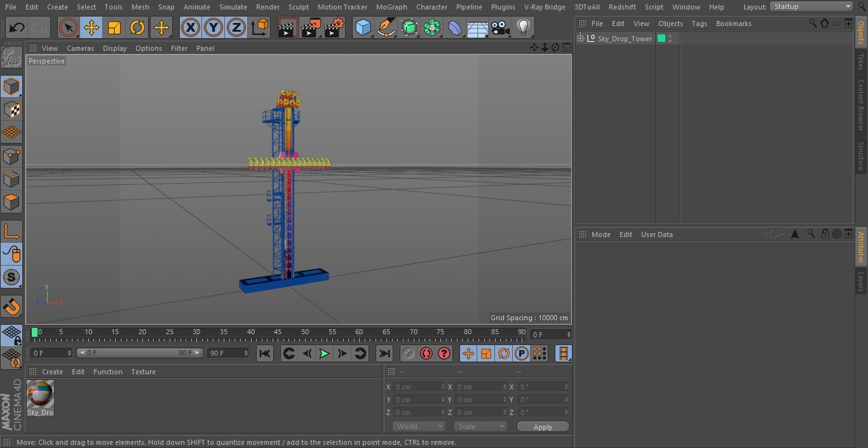Render to Picture Viewer
This screenshot has width=868, height=448.
point(311,27)
